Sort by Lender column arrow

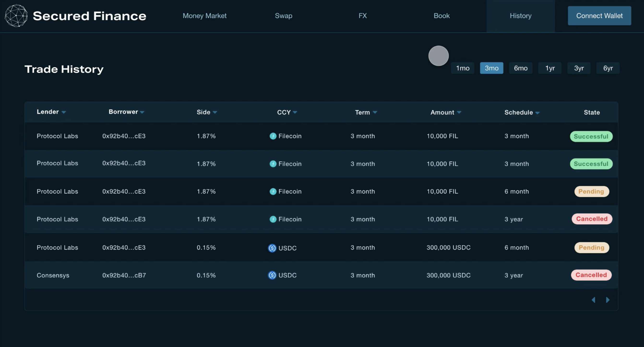point(64,112)
